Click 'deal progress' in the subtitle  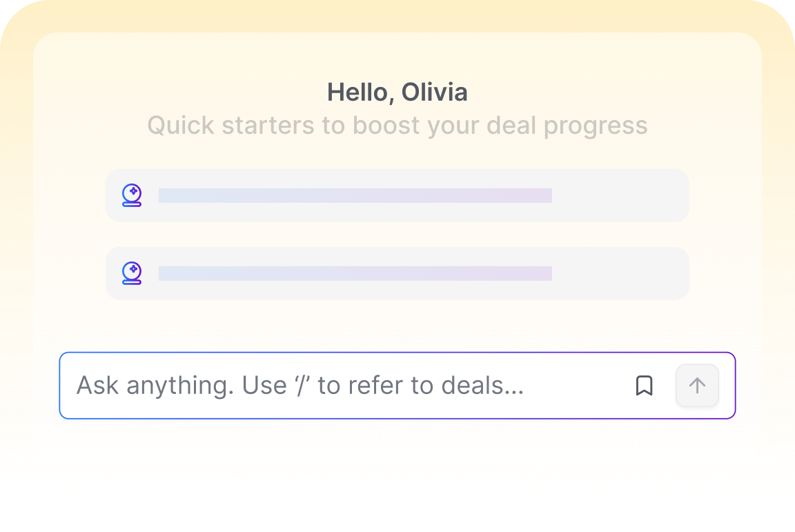[567, 126]
